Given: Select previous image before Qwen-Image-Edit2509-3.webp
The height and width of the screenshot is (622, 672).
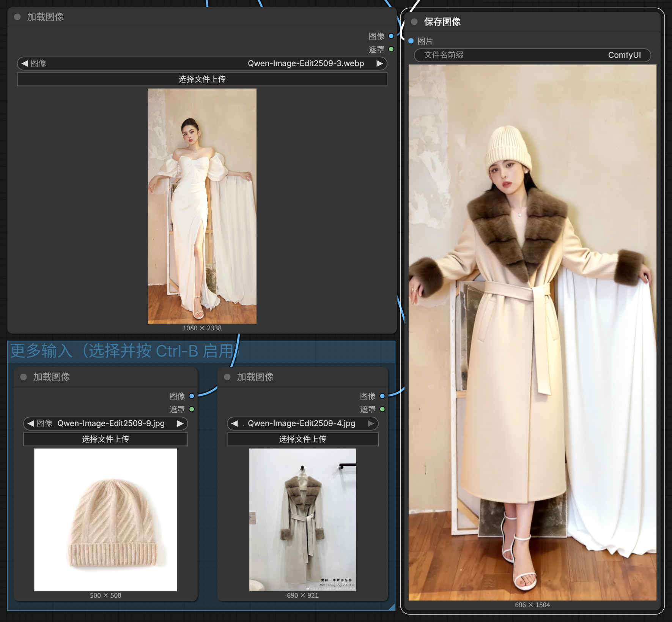Looking at the screenshot, I should click(25, 63).
